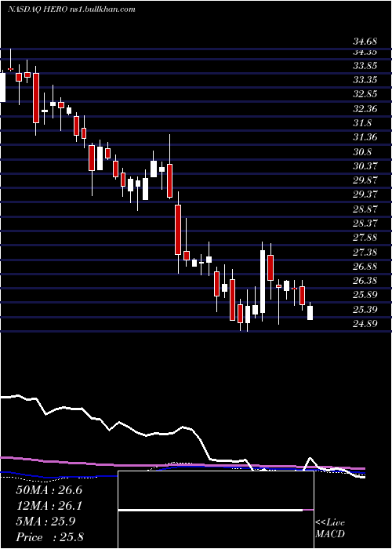
Task: Click the 31.36 price label
Action: pyautogui.click(x=365, y=137)
